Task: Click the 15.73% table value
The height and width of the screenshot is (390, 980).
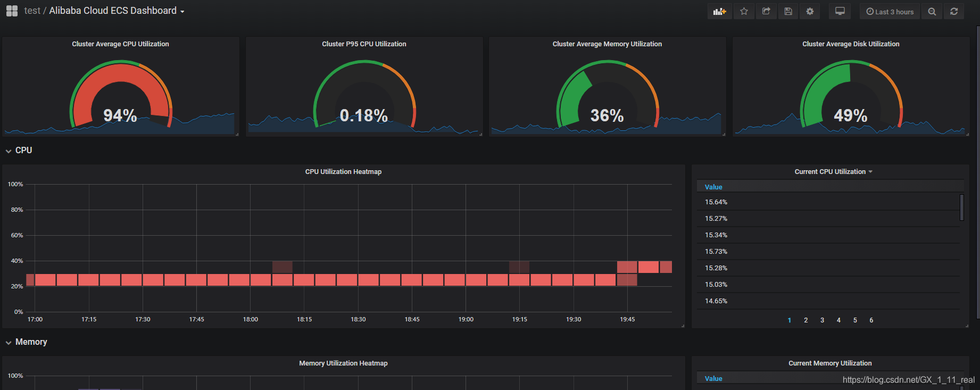Action: pyautogui.click(x=716, y=251)
